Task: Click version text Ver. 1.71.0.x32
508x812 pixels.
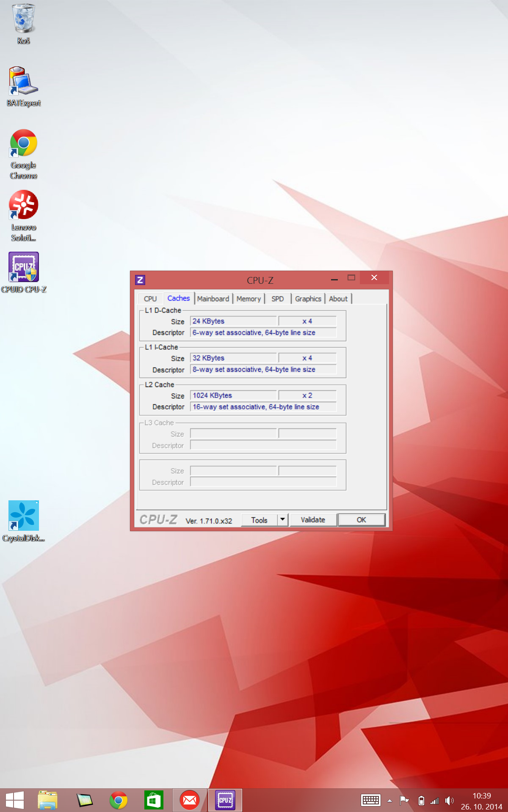Action: 209,521
